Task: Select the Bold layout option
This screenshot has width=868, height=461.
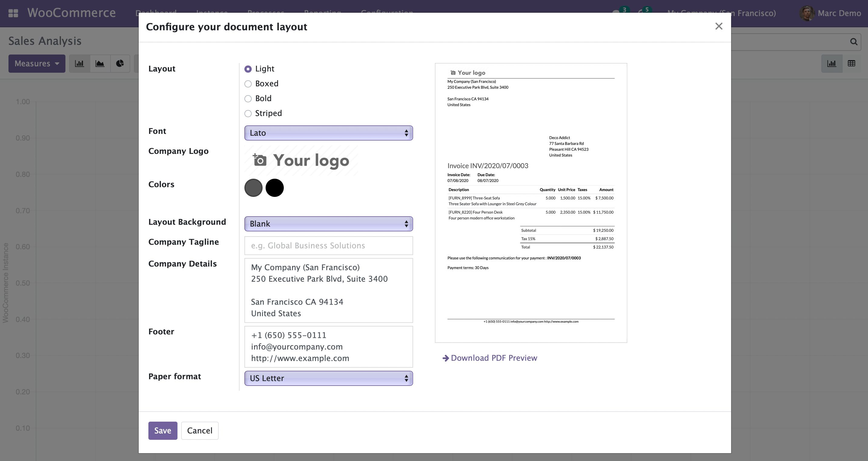Action: point(248,99)
